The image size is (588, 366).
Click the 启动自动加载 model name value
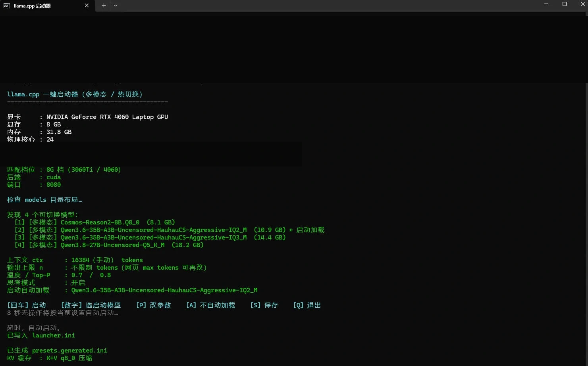coord(164,290)
